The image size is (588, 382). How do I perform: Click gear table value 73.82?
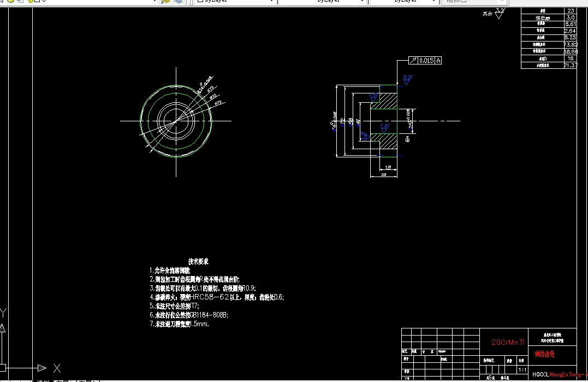(x=571, y=45)
